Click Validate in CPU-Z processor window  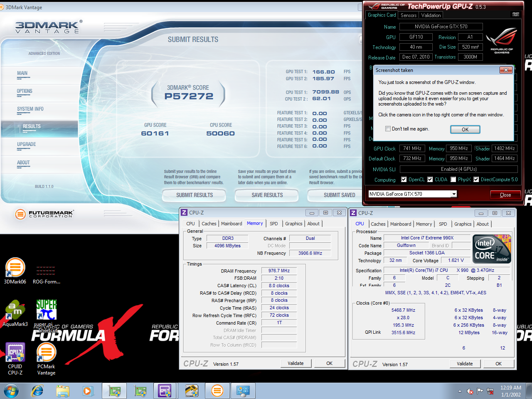coord(465,364)
